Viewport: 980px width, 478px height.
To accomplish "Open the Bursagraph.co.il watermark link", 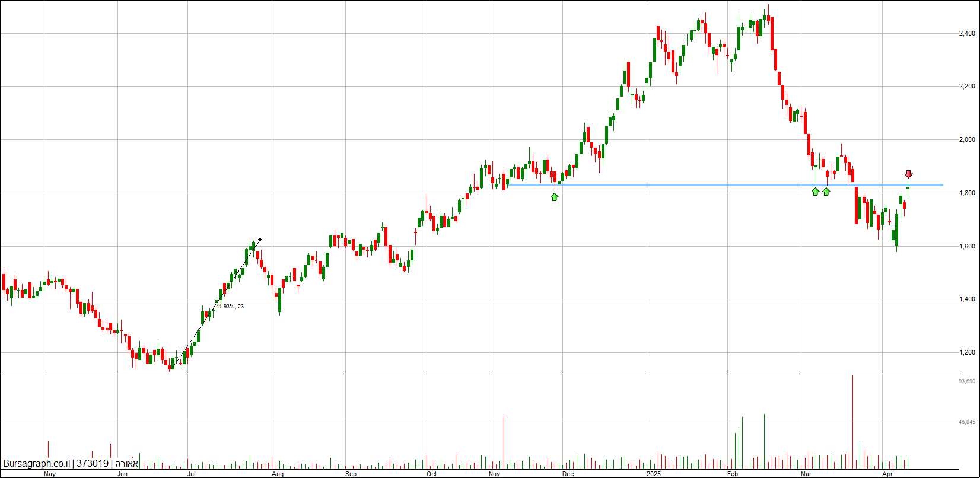I will click(37, 464).
